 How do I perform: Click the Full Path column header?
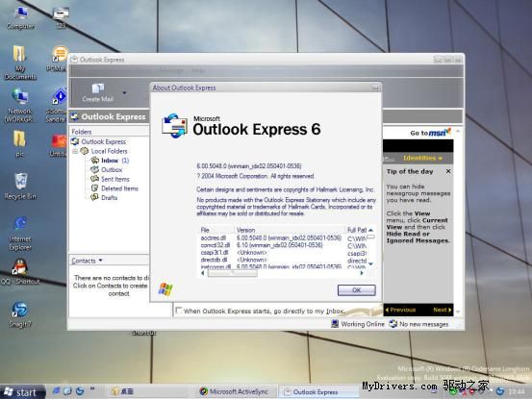click(x=356, y=230)
